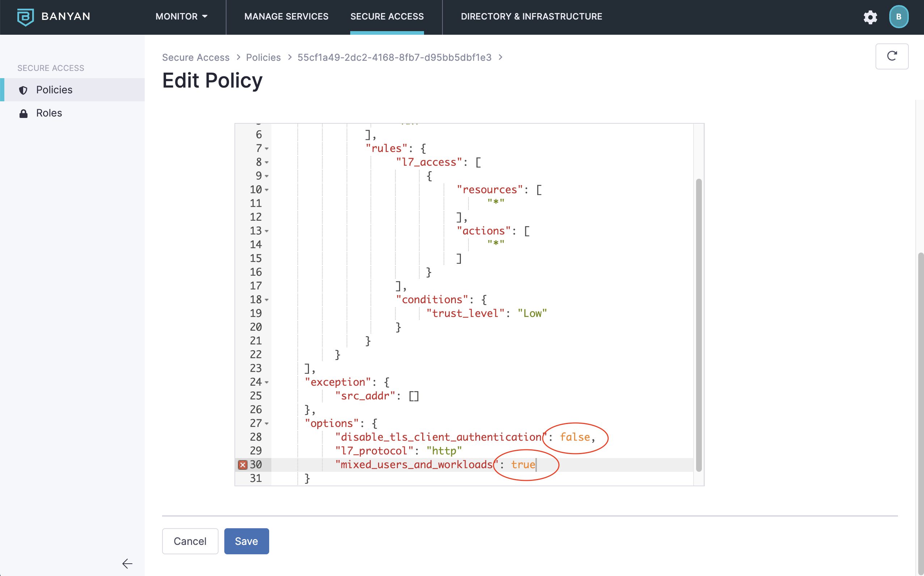Cancel editing the policy
Image resolution: width=924 pixels, height=576 pixels.
pyautogui.click(x=190, y=541)
